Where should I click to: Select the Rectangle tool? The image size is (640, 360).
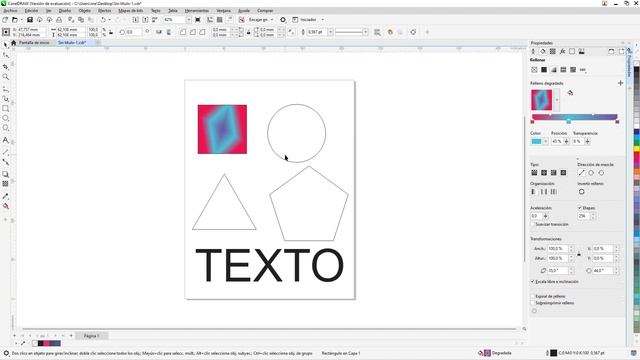pos(5,108)
